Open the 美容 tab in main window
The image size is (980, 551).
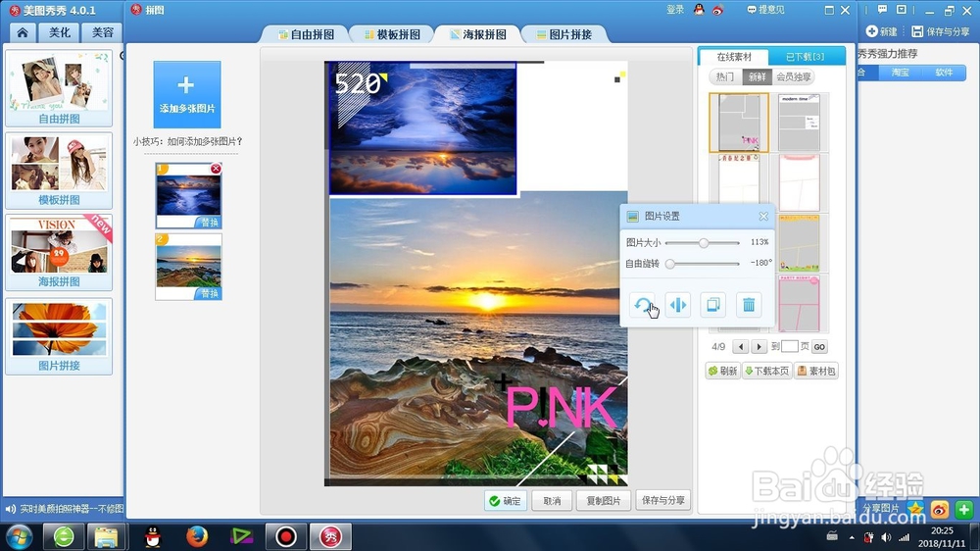click(x=103, y=32)
